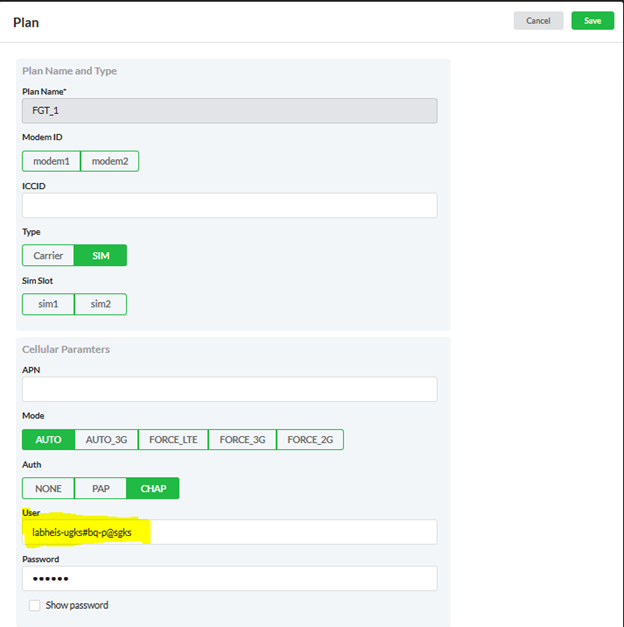Select sim1 slot option
The height and width of the screenshot is (627, 624).
coord(48,304)
